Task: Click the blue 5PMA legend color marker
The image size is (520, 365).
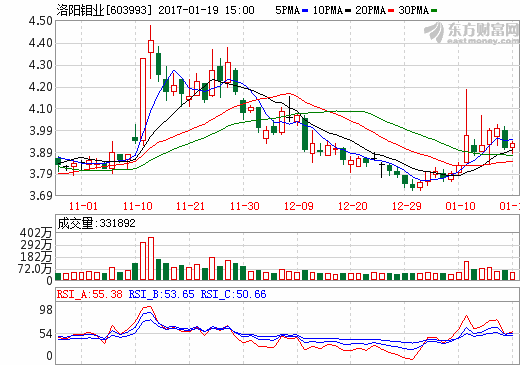Action: pyautogui.click(x=305, y=11)
